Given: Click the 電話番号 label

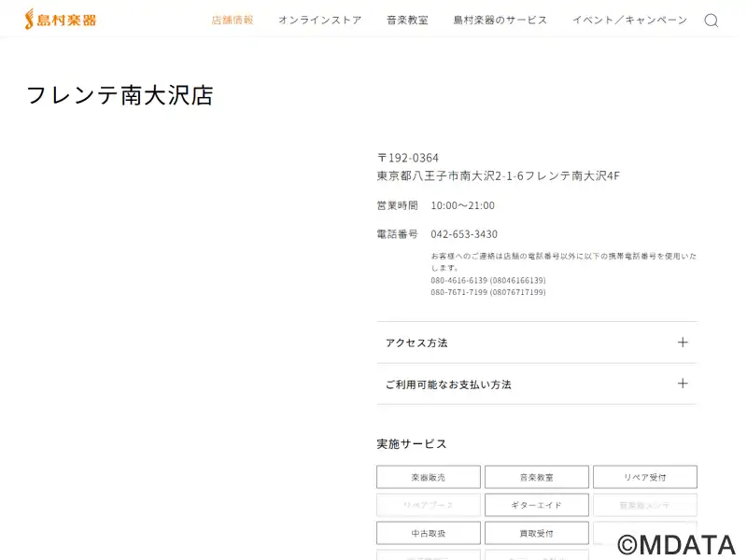Looking at the screenshot, I should click(x=398, y=234).
